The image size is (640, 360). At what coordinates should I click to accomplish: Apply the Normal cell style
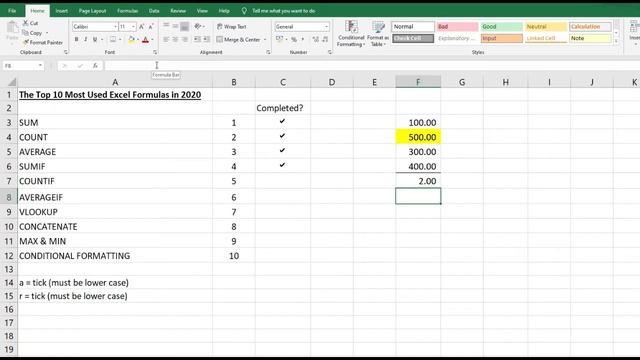click(x=413, y=27)
